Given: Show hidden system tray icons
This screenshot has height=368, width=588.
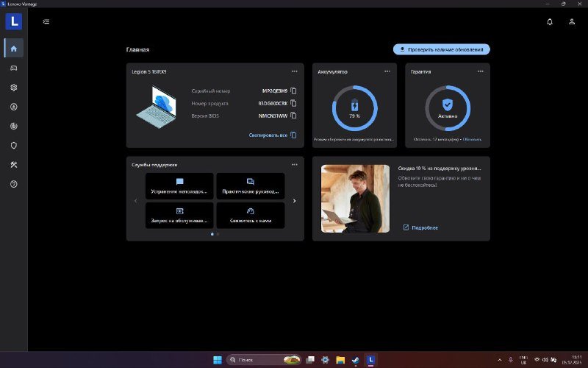Looking at the screenshot, I should click(500, 360).
